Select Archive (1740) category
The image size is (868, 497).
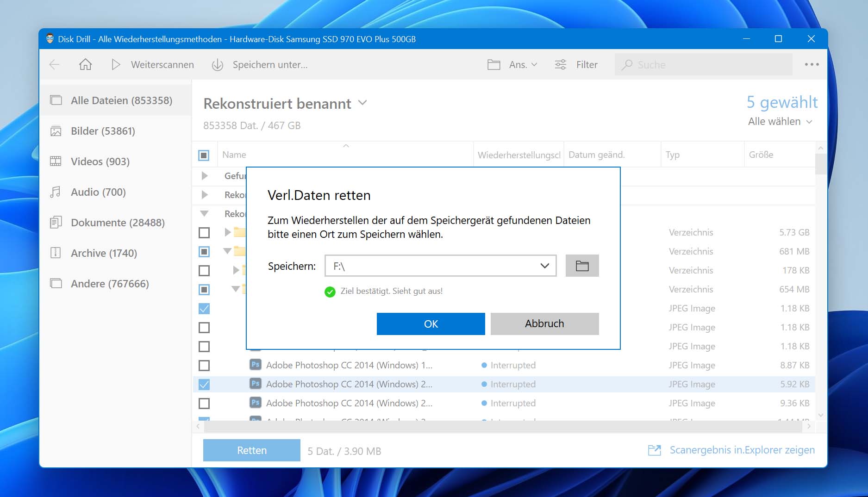click(x=115, y=253)
